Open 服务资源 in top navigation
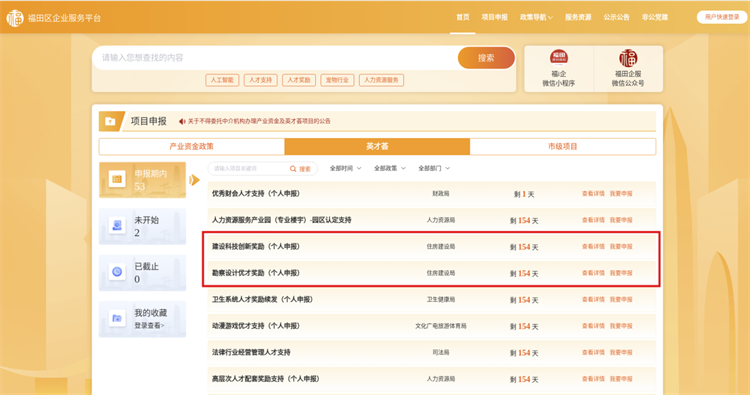This screenshot has width=750, height=395. pos(578,17)
